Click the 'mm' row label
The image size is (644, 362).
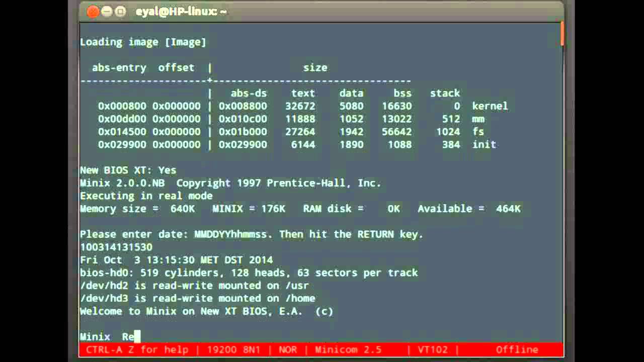(478, 119)
